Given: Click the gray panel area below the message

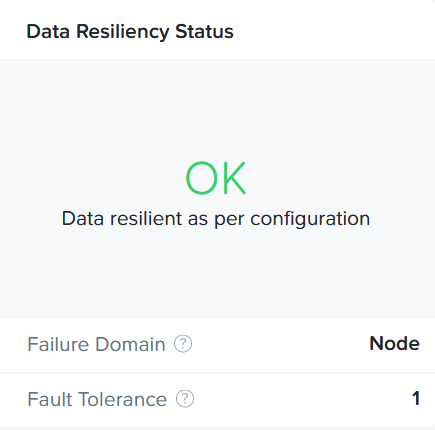Looking at the screenshot, I should (217, 273).
